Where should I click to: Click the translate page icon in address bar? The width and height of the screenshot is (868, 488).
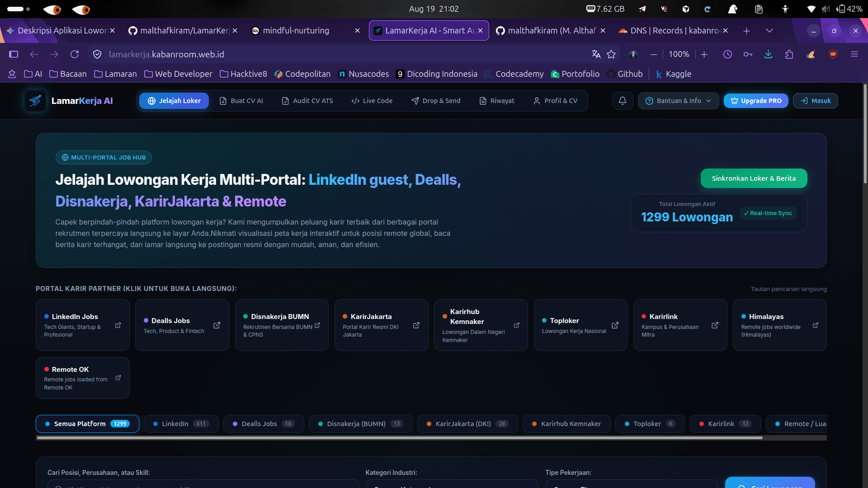click(x=596, y=54)
